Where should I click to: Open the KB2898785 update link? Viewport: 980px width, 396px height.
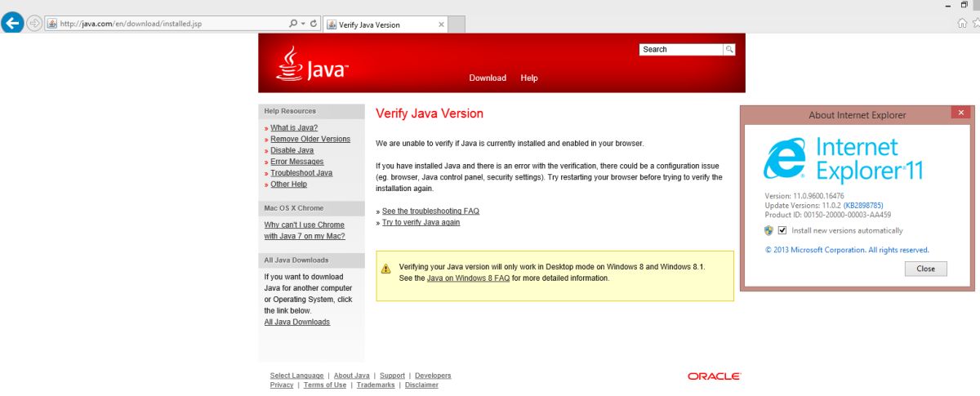(x=862, y=205)
